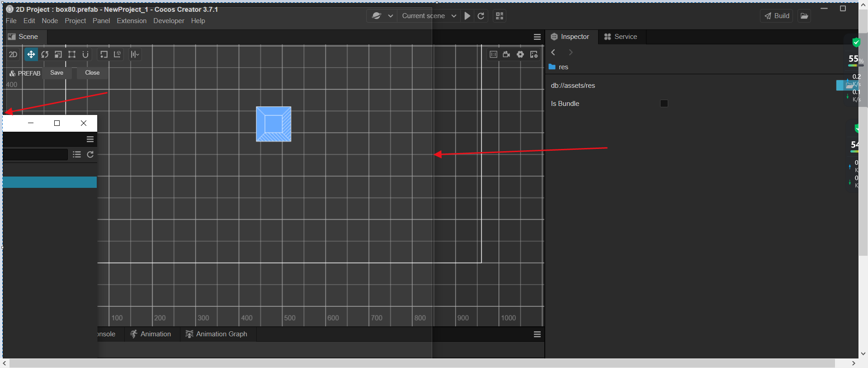Click the Build button
Image resolution: width=868 pixels, height=368 pixels.
[x=777, y=16]
